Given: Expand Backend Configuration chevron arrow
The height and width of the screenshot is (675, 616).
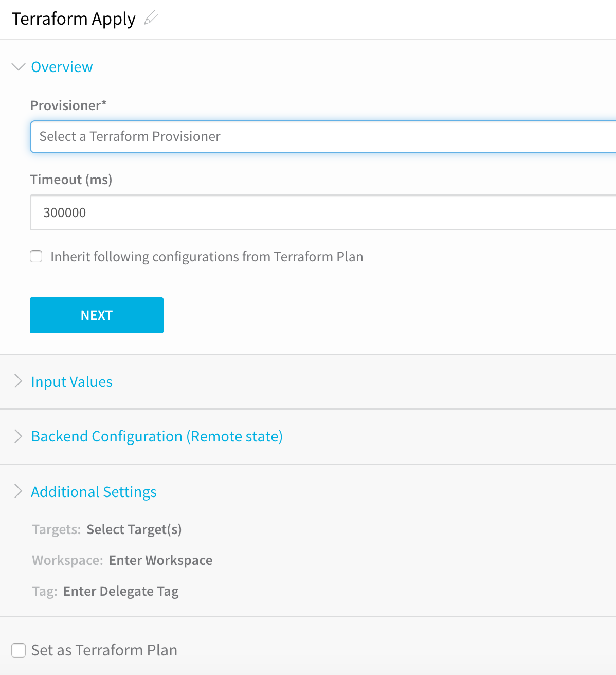Looking at the screenshot, I should click(19, 436).
